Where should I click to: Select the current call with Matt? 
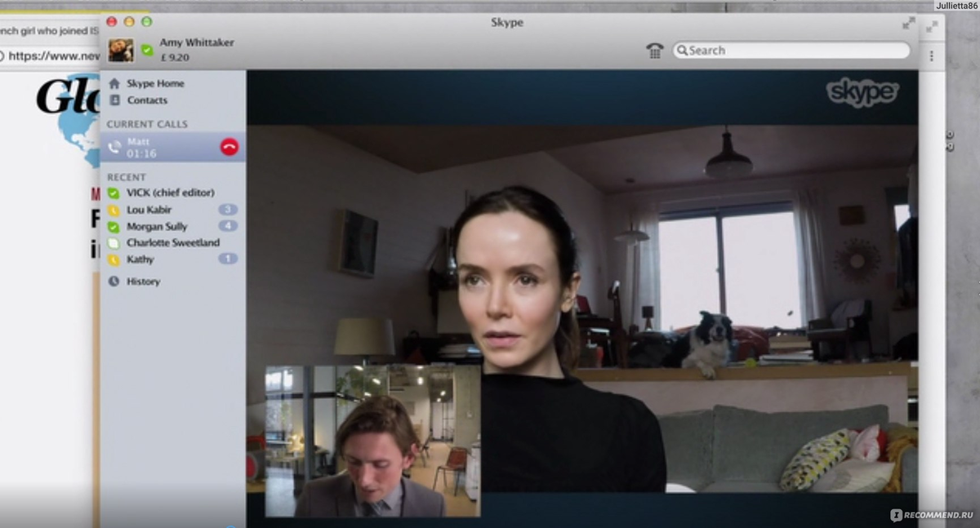172,147
